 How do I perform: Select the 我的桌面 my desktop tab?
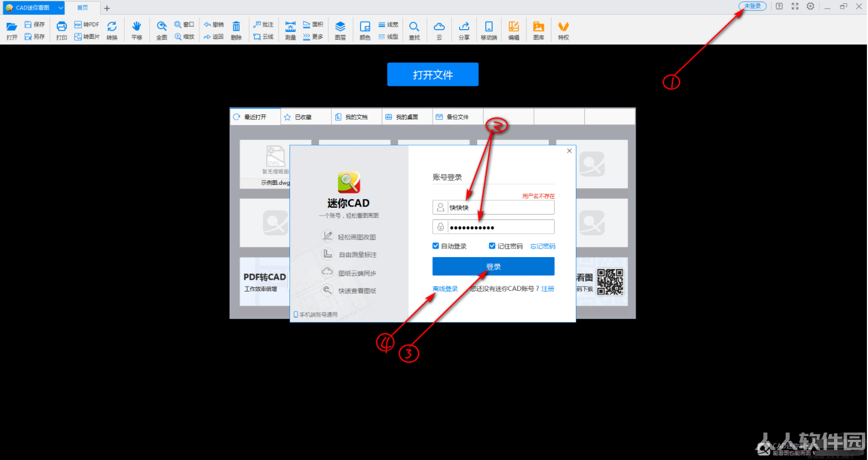pos(407,117)
